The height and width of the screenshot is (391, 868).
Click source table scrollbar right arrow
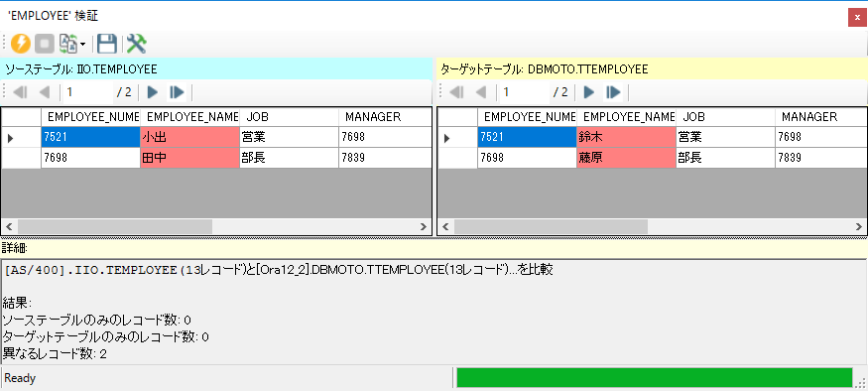(423, 226)
